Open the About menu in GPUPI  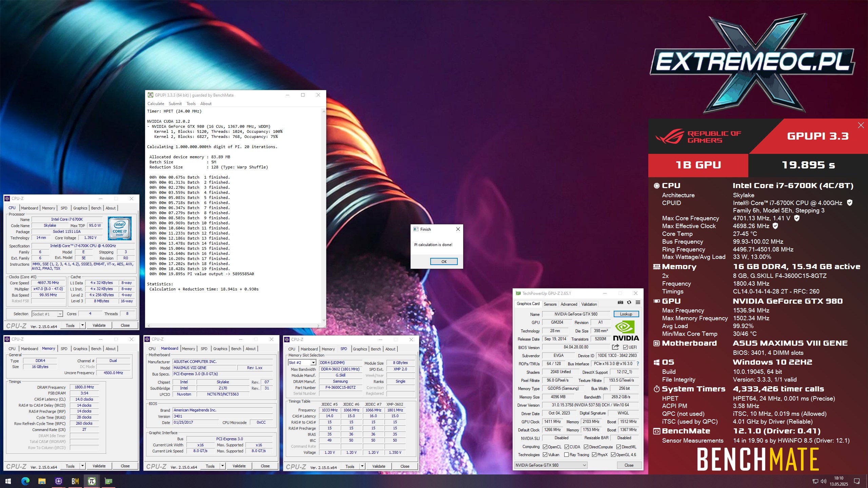(x=206, y=104)
